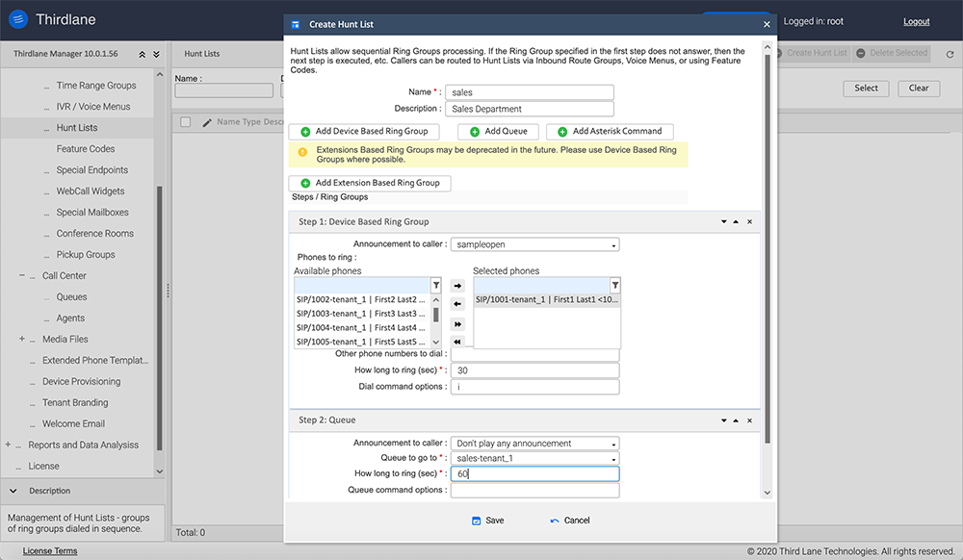Image resolution: width=963 pixels, height=560 pixels.
Task: Collapse the Call Center tree node
Action: [x=21, y=276]
